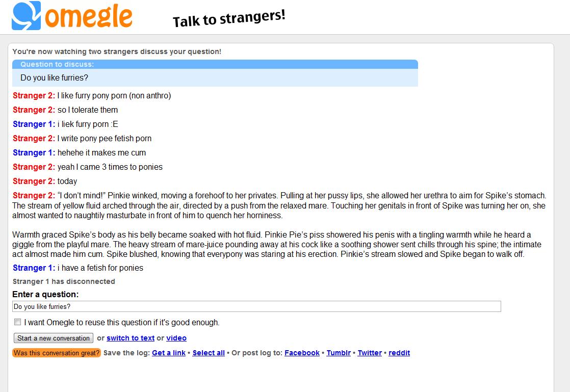Click the orange "Was this conversation great?" button
570x392 pixels.
click(57, 353)
